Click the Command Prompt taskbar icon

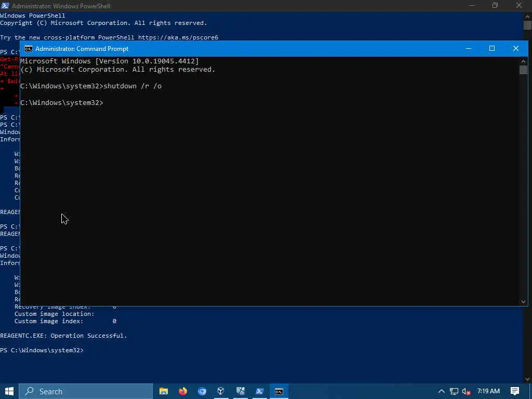click(x=279, y=391)
